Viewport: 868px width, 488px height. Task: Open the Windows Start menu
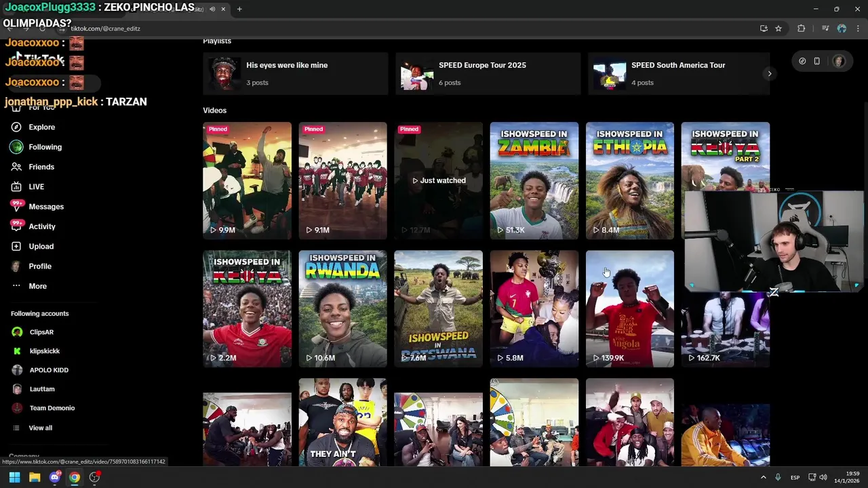pyautogui.click(x=14, y=477)
